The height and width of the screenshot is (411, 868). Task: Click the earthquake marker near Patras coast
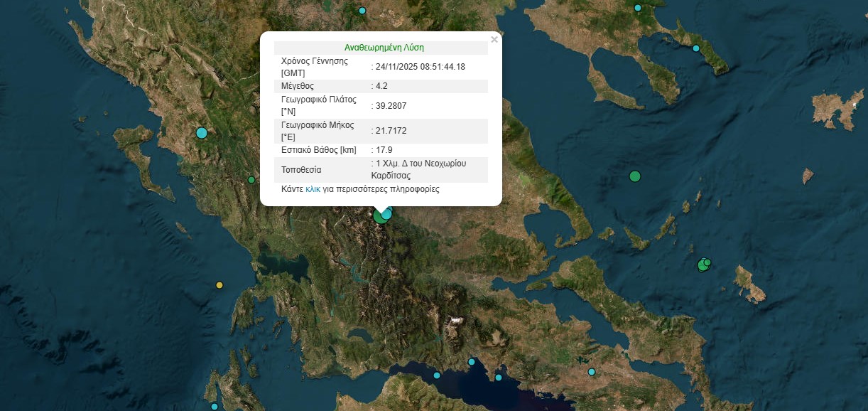[x=436, y=375]
